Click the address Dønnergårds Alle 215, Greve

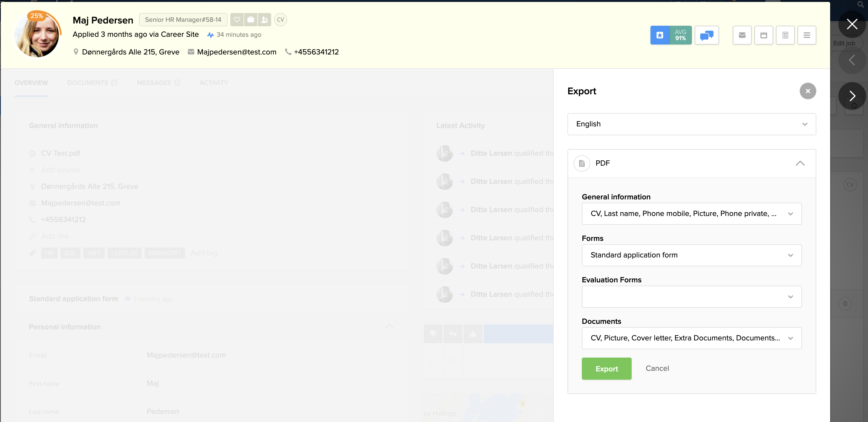pos(130,52)
